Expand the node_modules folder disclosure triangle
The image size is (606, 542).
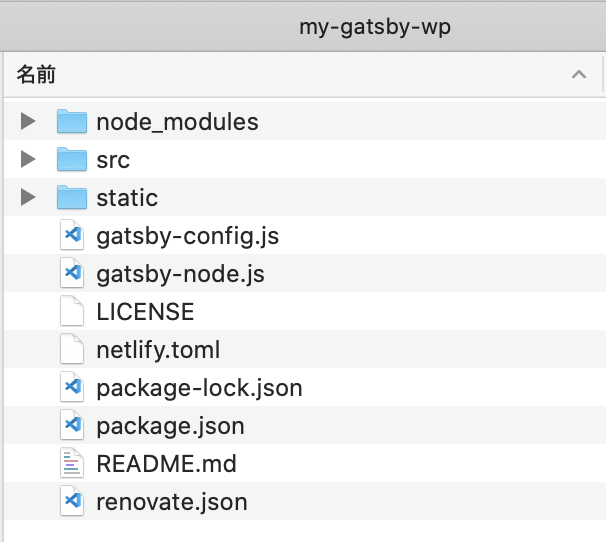(29, 122)
